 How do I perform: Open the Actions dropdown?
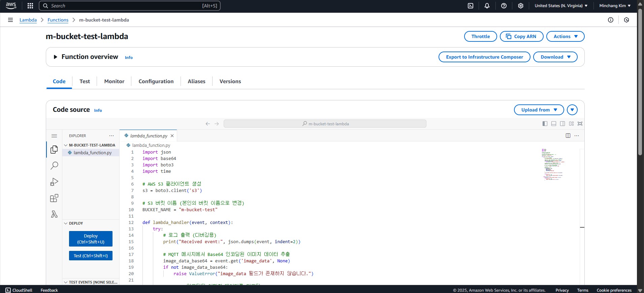click(x=565, y=36)
